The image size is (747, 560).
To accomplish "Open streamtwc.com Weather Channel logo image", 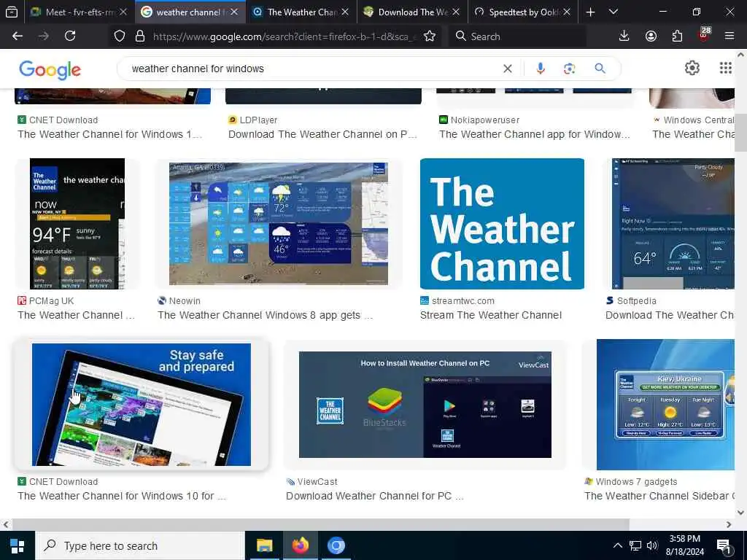I will [x=502, y=224].
